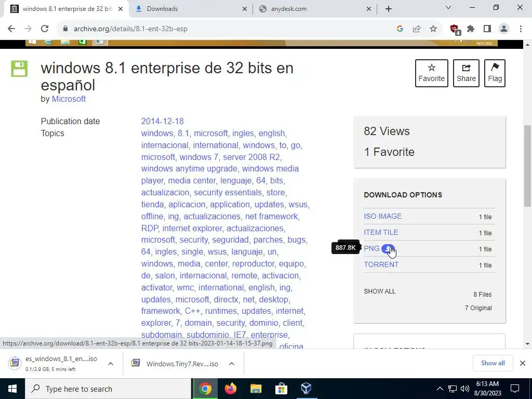This screenshot has width=532, height=399.
Task: Open the uBlock Origin extension icon
Action: coord(455,29)
